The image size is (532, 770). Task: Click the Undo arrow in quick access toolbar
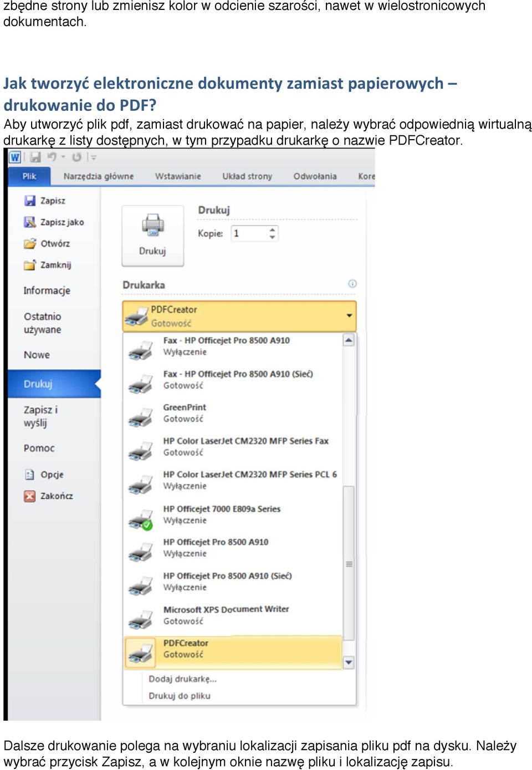[x=53, y=157]
